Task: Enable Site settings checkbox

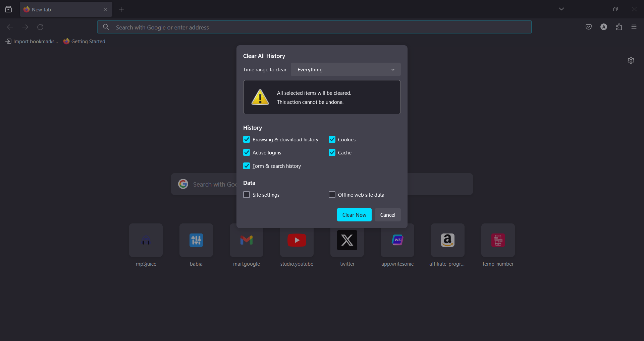Action: 247,195
